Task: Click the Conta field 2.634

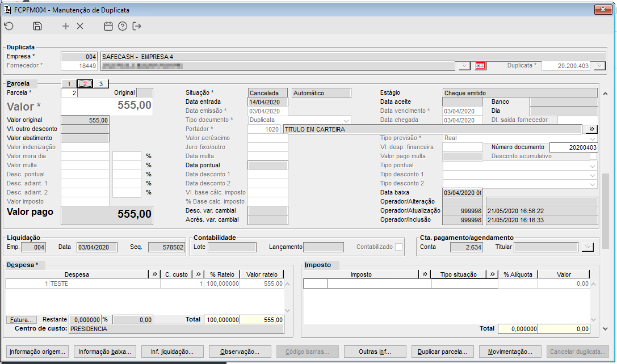Action: click(466, 247)
